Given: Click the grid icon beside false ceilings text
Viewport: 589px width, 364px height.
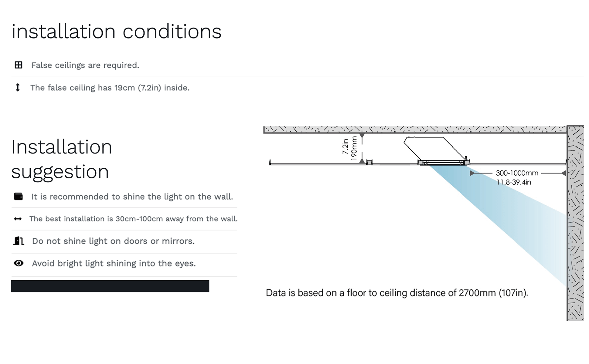Looking at the screenshot, I should point(19,65).
